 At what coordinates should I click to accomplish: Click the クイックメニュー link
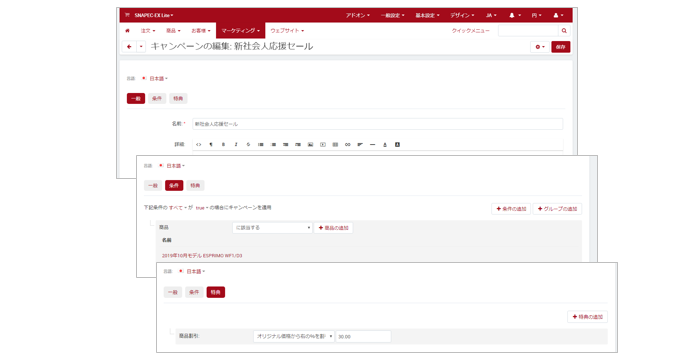click(x=470, y=31)
